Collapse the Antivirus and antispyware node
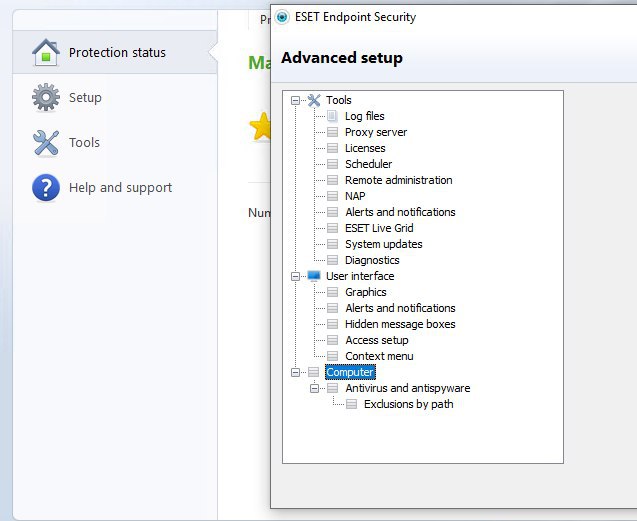The height and width of the screenshot is (521, 637). point(314,389)
